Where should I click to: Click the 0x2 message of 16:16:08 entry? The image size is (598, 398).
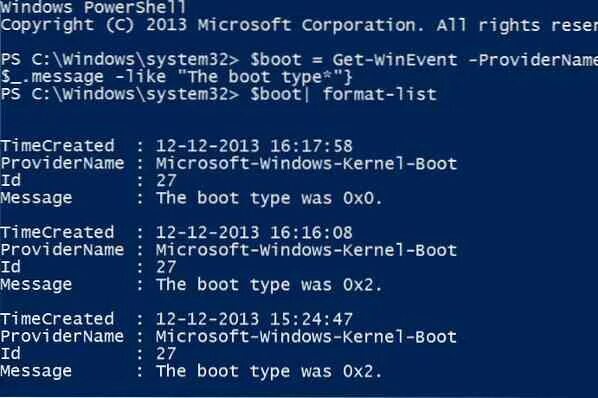[269, 285]
